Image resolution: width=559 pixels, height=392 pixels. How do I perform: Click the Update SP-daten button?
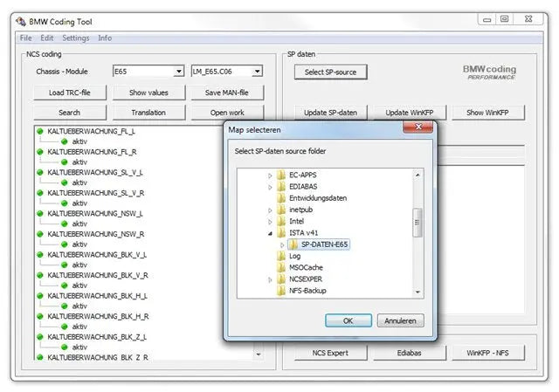[x=330, y=113]
